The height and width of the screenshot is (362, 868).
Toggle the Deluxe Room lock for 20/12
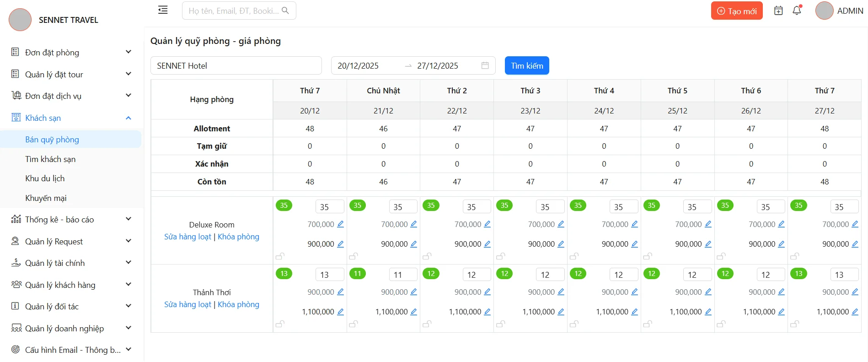click(280, 256)
